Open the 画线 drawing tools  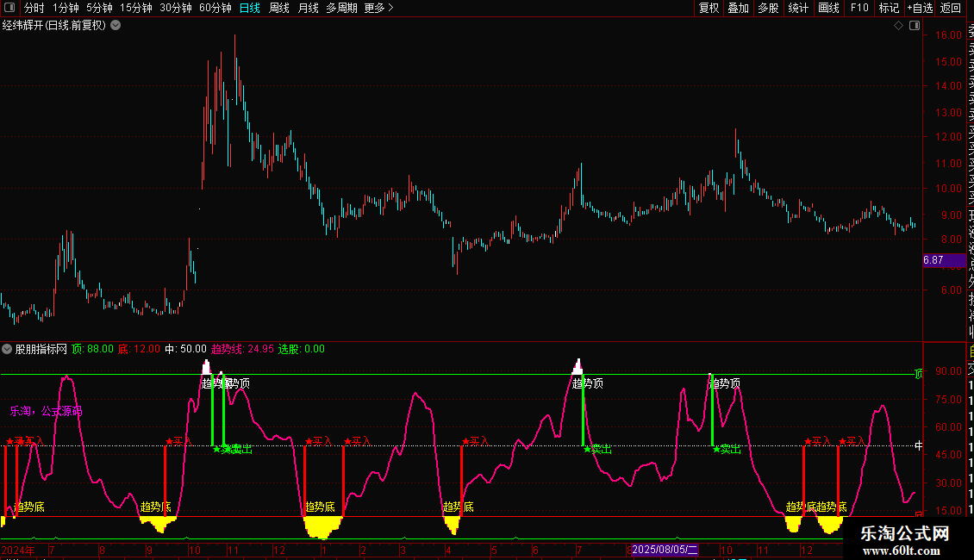pos(828,8)
